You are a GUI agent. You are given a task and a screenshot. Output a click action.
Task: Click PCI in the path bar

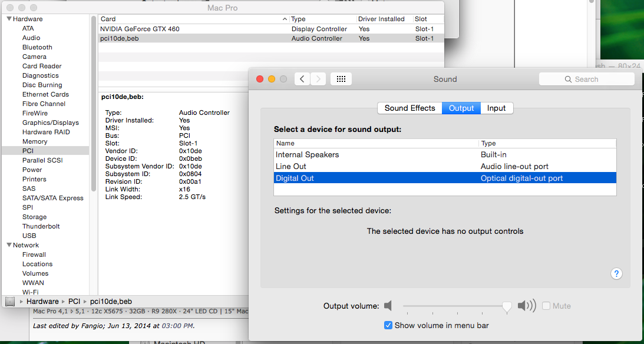click(74, 302)
